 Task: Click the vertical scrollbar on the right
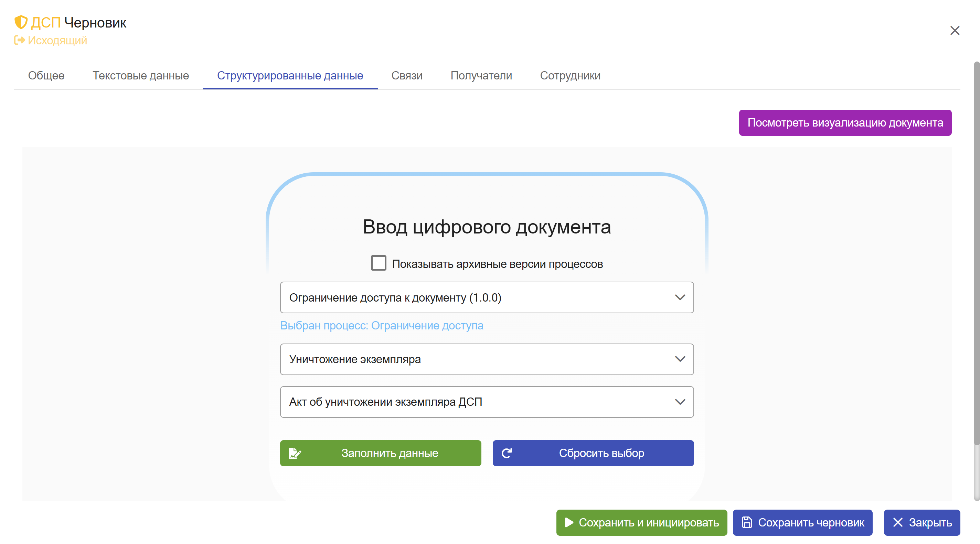977,253
